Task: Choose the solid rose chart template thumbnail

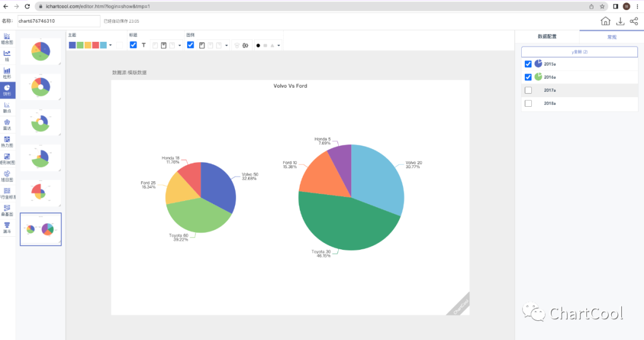Action: (41, 157)
